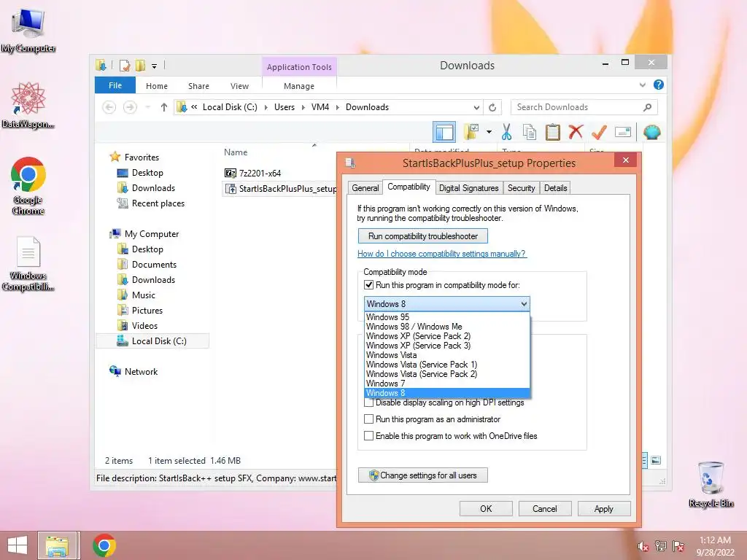This screenshot has width=747, height=560.
Task: Click the New folder icon in quick access toolbar
Action: [x=140, y=65]
